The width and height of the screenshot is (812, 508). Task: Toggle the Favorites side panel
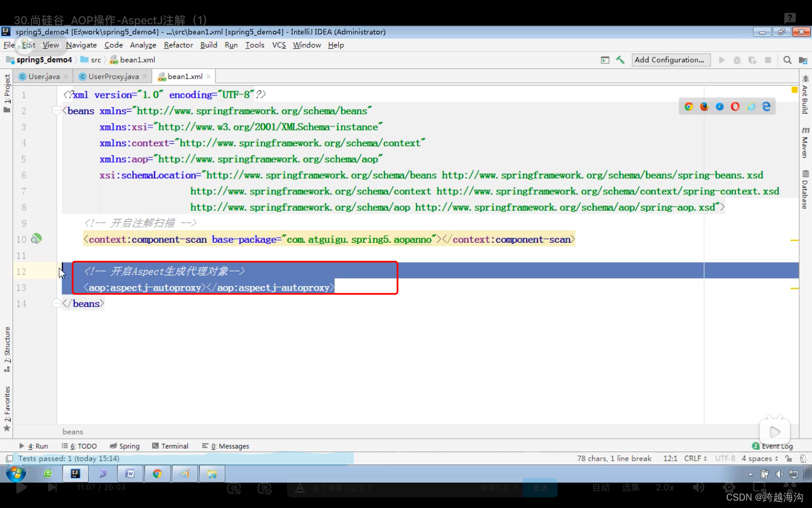pos(7,409)
